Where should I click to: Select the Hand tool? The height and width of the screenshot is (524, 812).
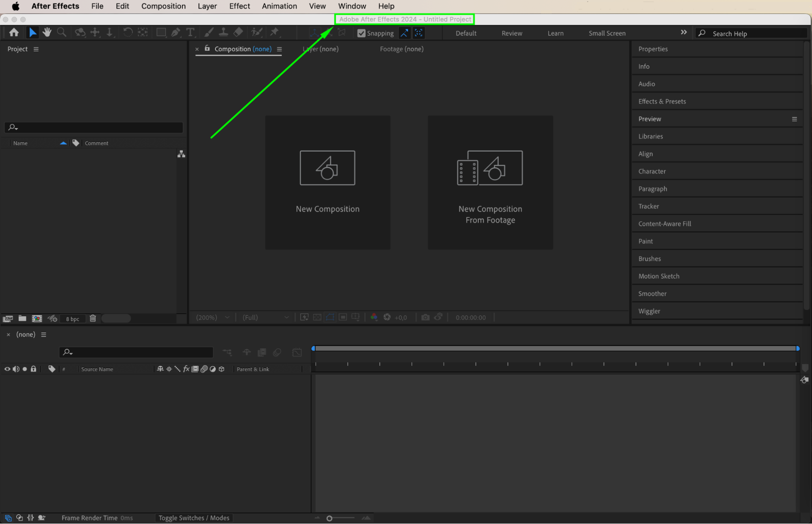tap(47, 33)
